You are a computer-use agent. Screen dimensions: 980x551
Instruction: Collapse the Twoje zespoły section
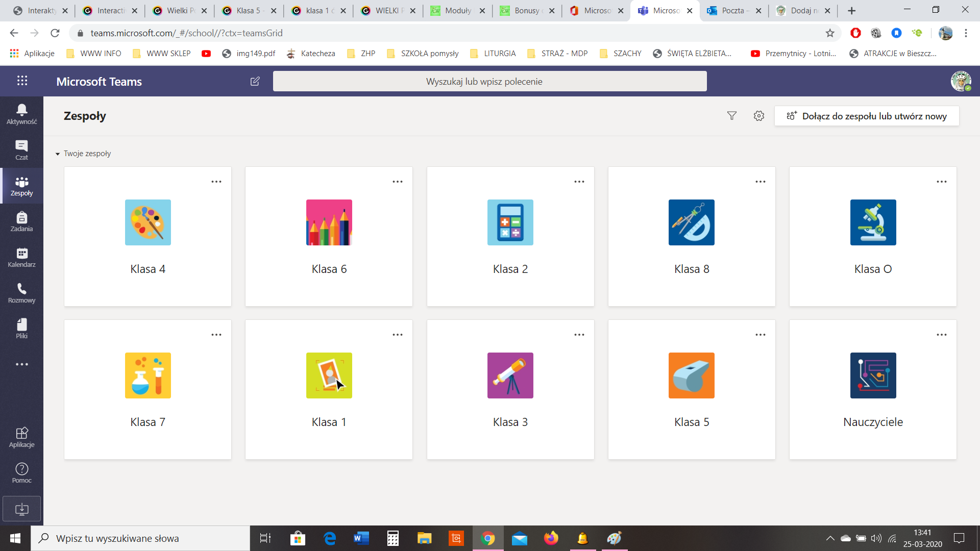tap(58, 154)
